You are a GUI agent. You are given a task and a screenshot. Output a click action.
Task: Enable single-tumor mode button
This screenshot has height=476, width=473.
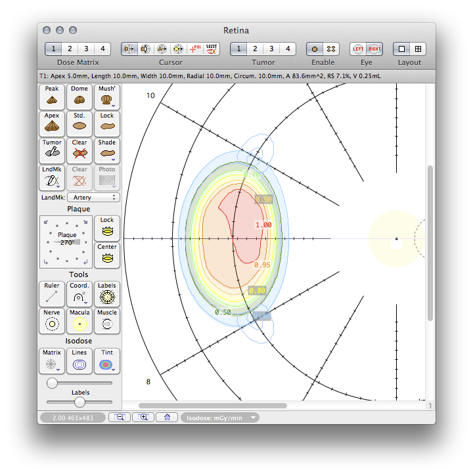coord(315,49)
